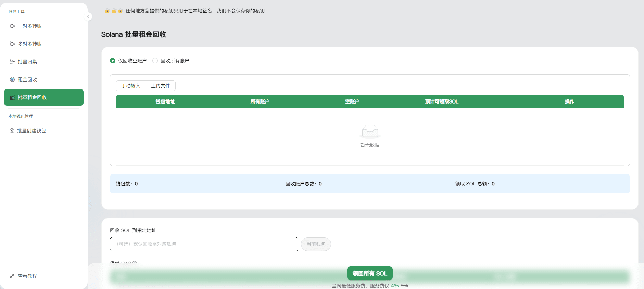Select the 回收所有账户 radio option
This screenshot has height=289, width=644.
155,61
